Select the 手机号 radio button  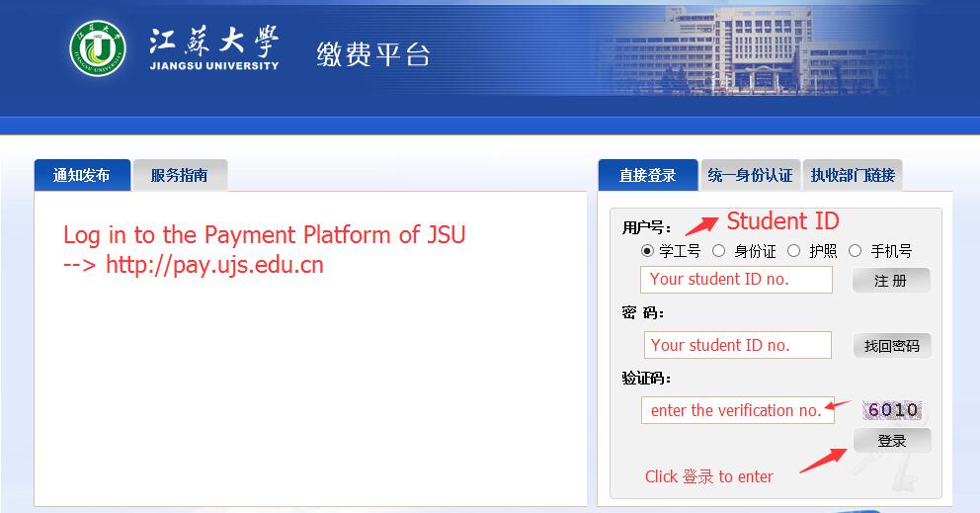[855, 251]
